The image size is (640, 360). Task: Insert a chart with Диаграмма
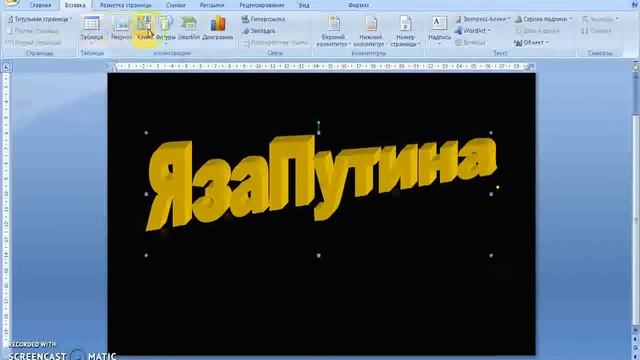coord(218,29)
